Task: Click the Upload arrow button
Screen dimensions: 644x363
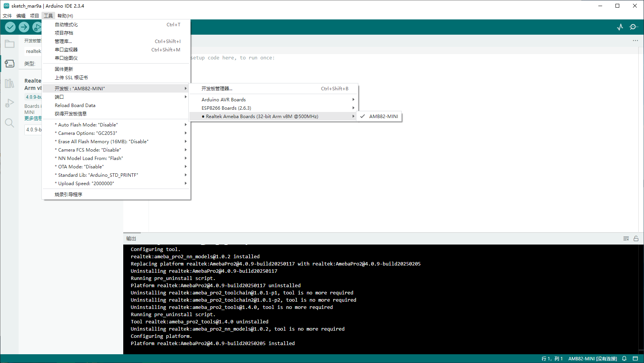Action: [24, 27]
